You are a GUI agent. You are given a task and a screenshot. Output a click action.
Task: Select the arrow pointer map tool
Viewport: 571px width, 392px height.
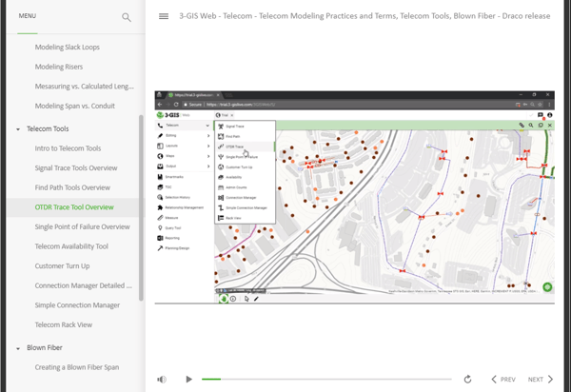coord(246,299)
